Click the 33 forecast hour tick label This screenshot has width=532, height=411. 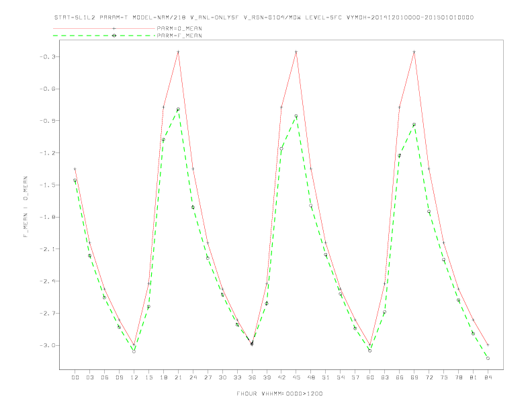(x=237, y=377)
